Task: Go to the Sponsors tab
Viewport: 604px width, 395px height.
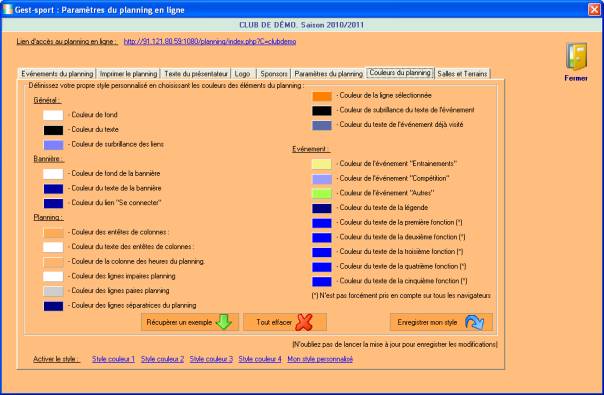Action: tap(273, 74)
